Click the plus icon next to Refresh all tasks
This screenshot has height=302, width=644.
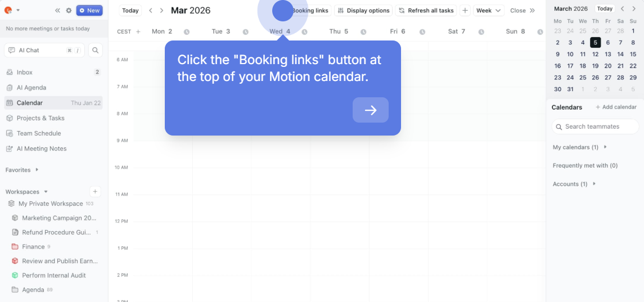[465, 11]
